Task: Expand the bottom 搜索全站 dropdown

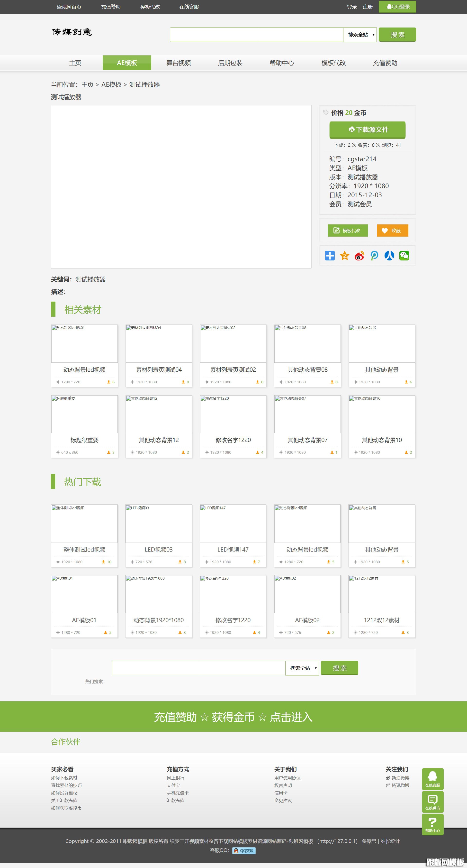Action: tap(302, 668)
